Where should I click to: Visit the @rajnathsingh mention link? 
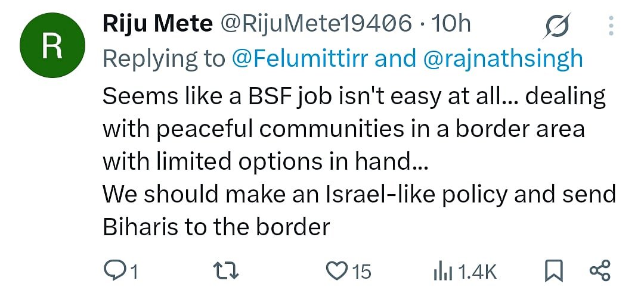click(x=503, y=58)
